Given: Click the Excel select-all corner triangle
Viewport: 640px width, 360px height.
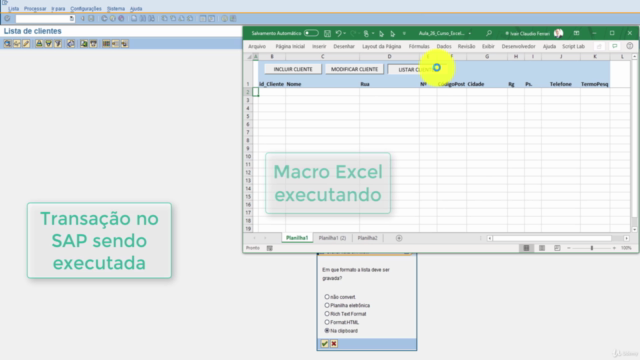Looking at the screenshot, I should click(249, 57).
